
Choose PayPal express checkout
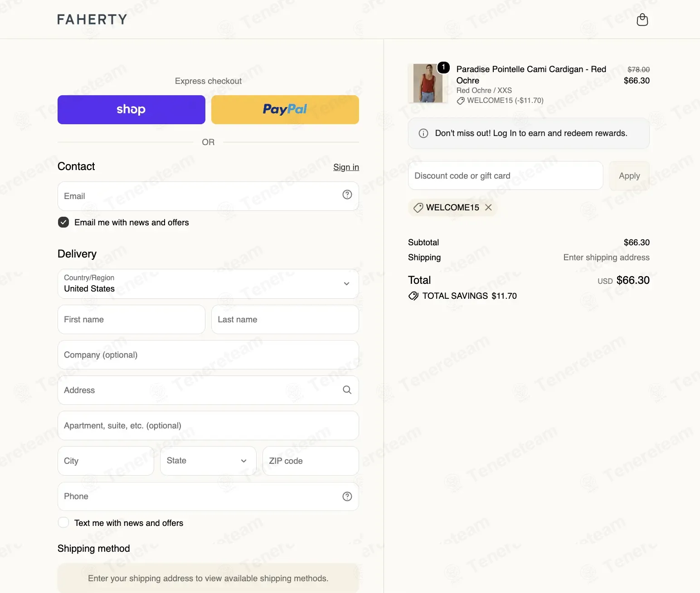285,110
